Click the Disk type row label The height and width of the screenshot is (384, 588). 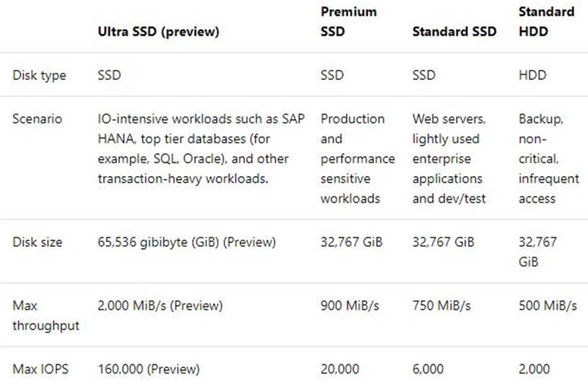click(39, 75)
